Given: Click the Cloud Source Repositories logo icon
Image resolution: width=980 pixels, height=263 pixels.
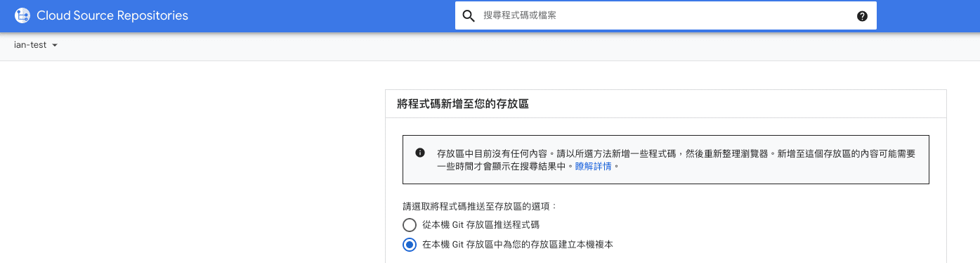Looking at the screenshot, I should (x=22, y=15).
